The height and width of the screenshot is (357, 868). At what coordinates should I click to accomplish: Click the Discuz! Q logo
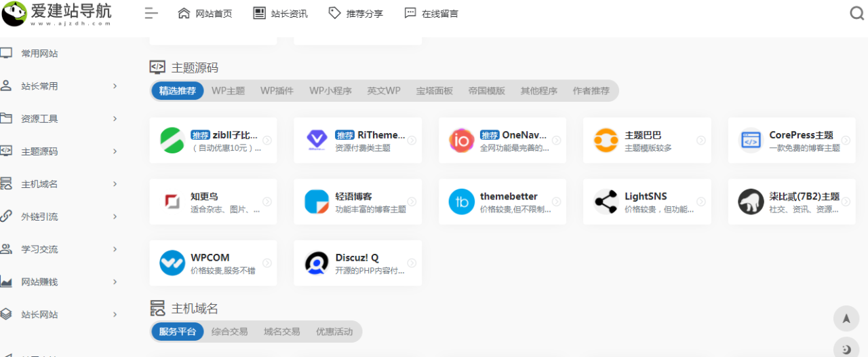coord(317,263)
